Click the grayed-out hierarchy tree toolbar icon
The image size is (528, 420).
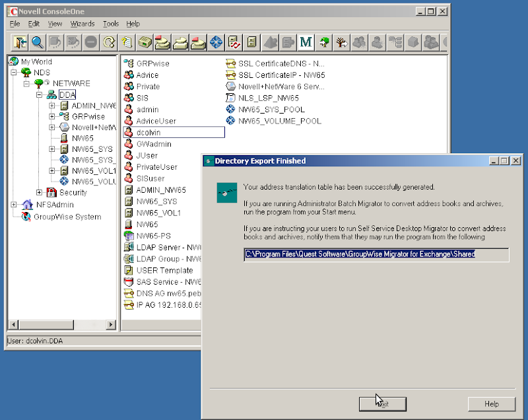pyautogui.click(x=395, y=42)
